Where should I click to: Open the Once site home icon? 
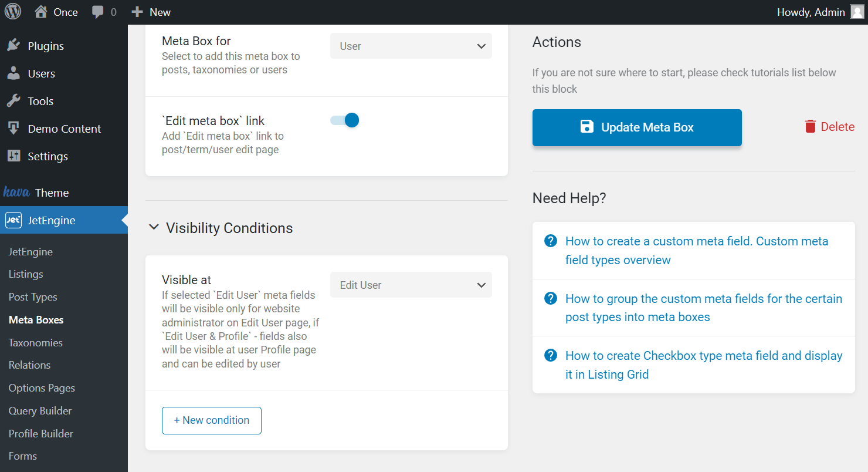pyautogui.click(x=40, y=12)
